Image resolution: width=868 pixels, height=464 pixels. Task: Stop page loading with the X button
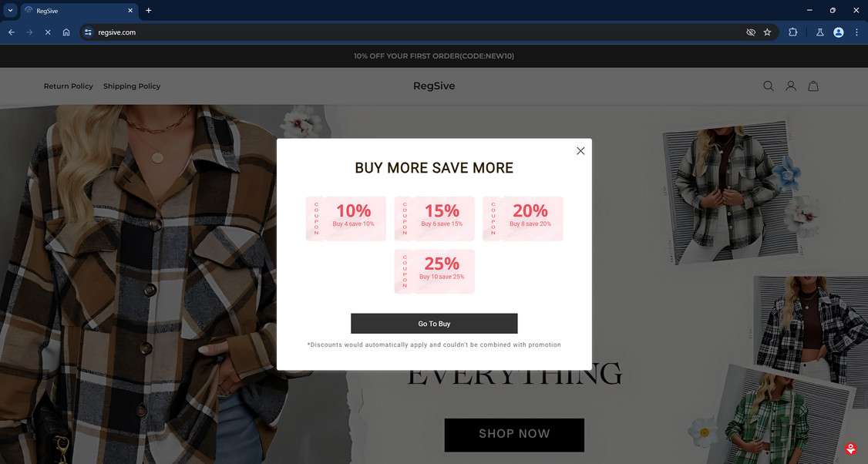(x=48, y=32)
